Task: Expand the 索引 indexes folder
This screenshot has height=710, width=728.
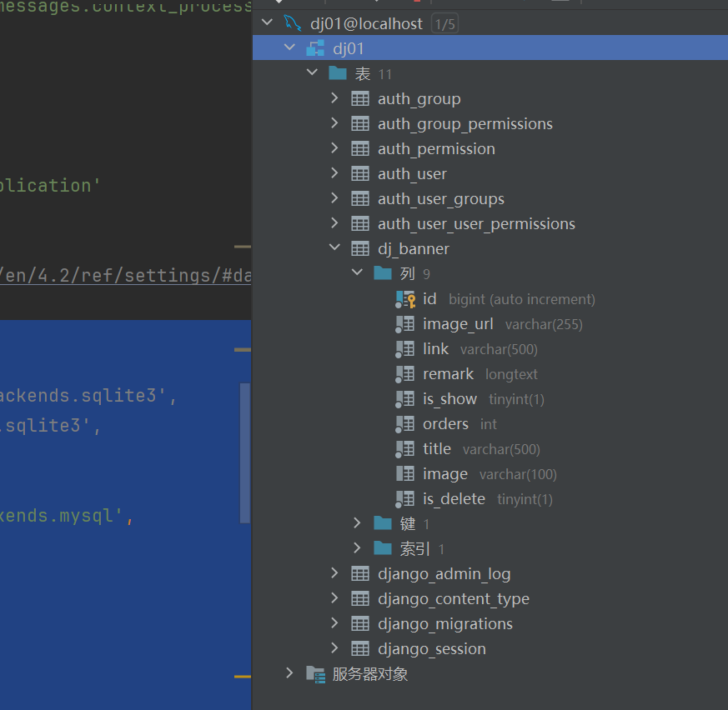Action: click(x=357, y=548)
